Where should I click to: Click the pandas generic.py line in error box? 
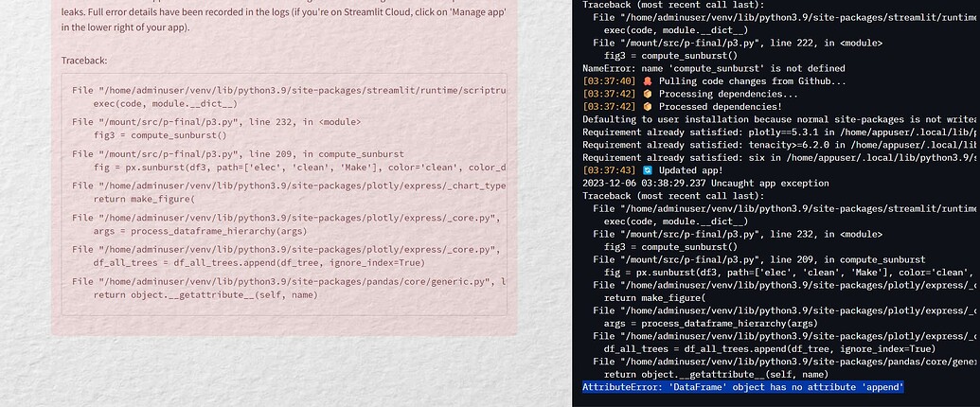pyautogui.click(x=289, y=281)
